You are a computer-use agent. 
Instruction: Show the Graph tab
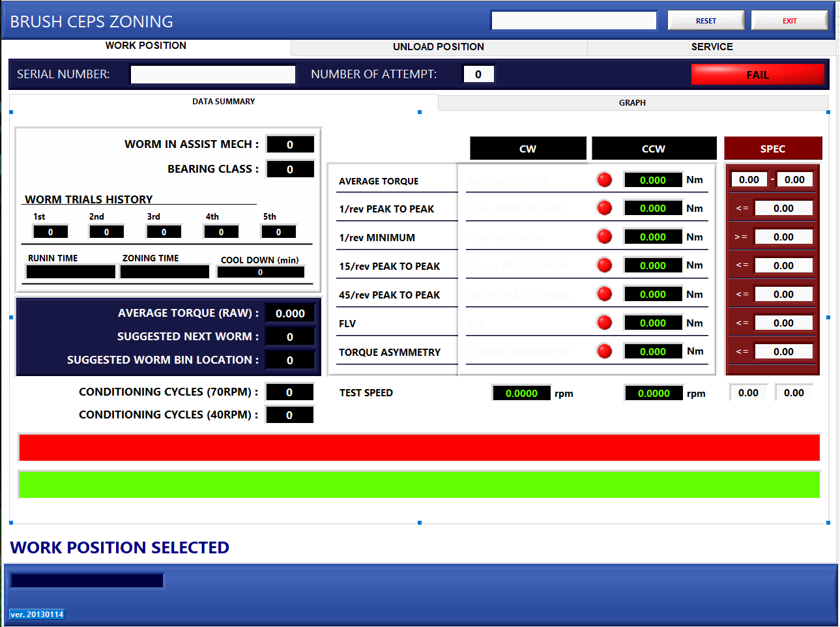point(632,103)
